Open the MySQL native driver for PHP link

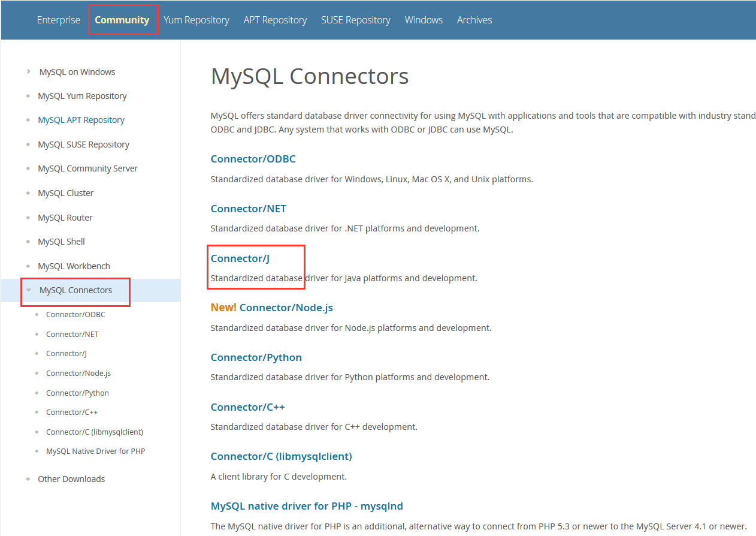[x=307, y=505]
